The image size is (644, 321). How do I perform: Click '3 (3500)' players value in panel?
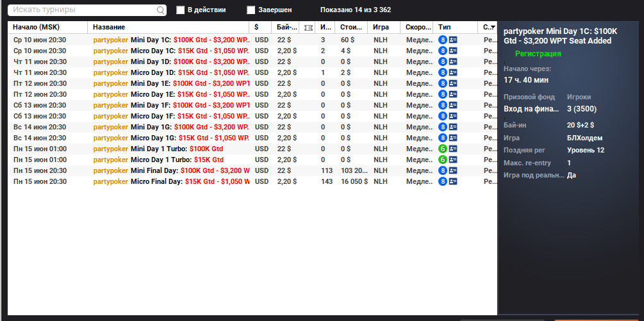coord(582,109)
